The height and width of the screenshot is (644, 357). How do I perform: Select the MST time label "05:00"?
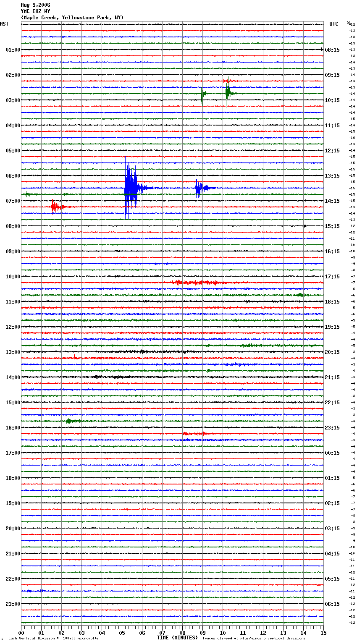[13, 151]
